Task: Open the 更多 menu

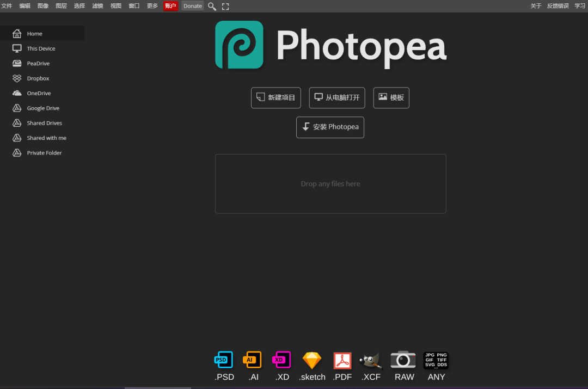Action: [152, 6]
